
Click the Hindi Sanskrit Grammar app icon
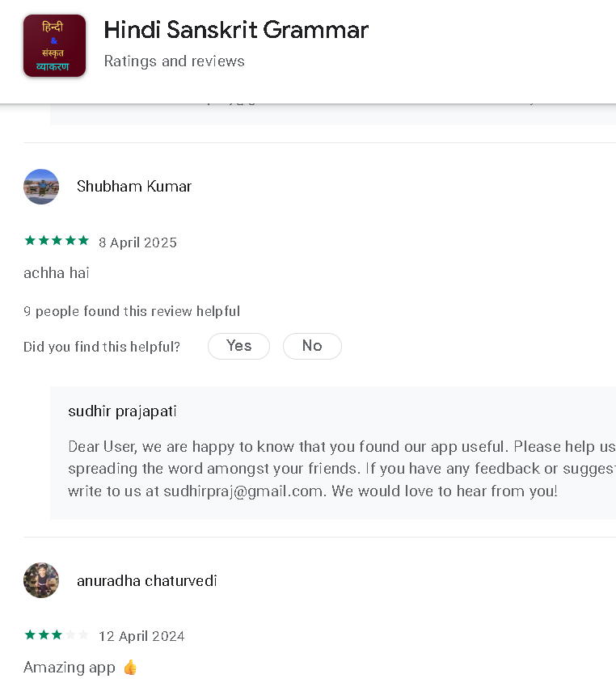(54, 45)
